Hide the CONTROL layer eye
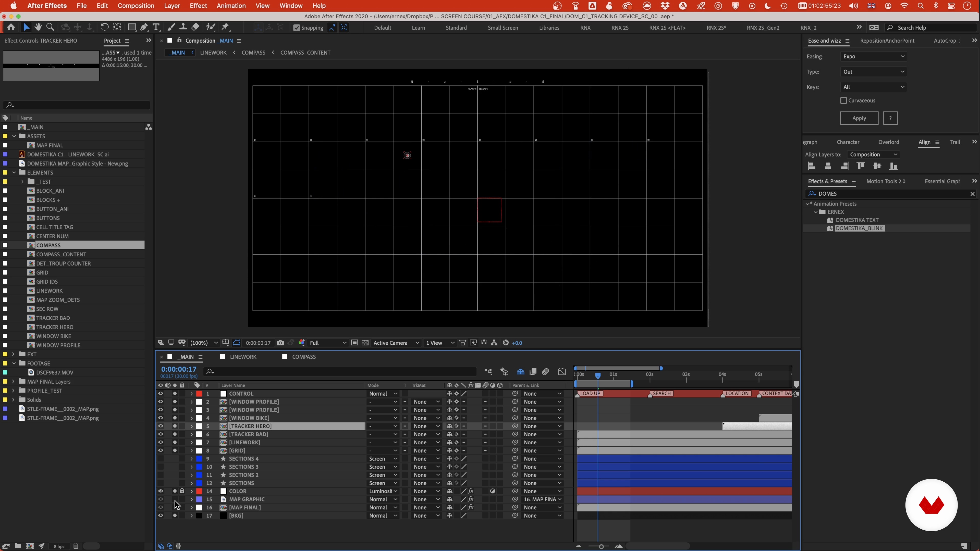Viewport: 980px width, 551px height. pos(161,394)
